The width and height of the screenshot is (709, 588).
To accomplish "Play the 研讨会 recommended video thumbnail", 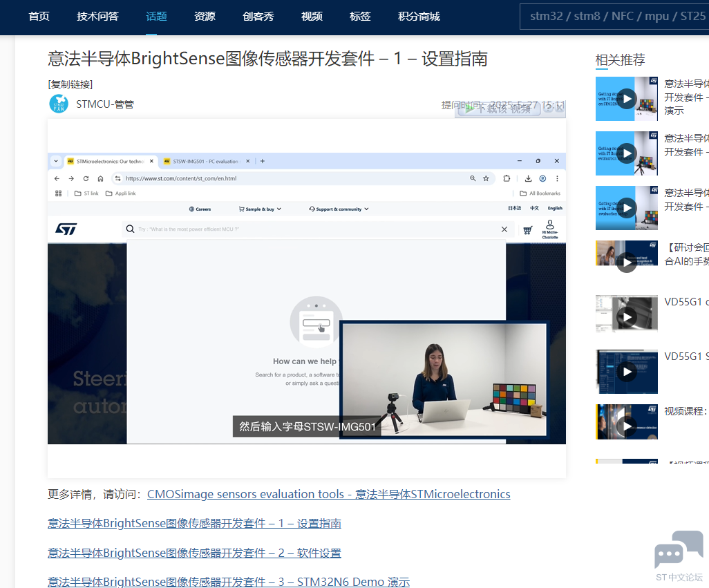I will pyautogui.click(x=627, y=262).
